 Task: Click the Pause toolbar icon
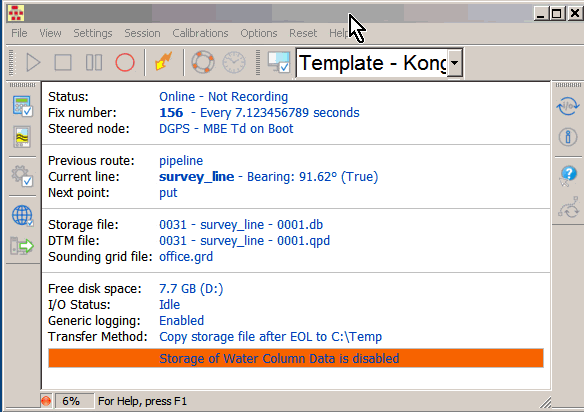pos(94,62)
